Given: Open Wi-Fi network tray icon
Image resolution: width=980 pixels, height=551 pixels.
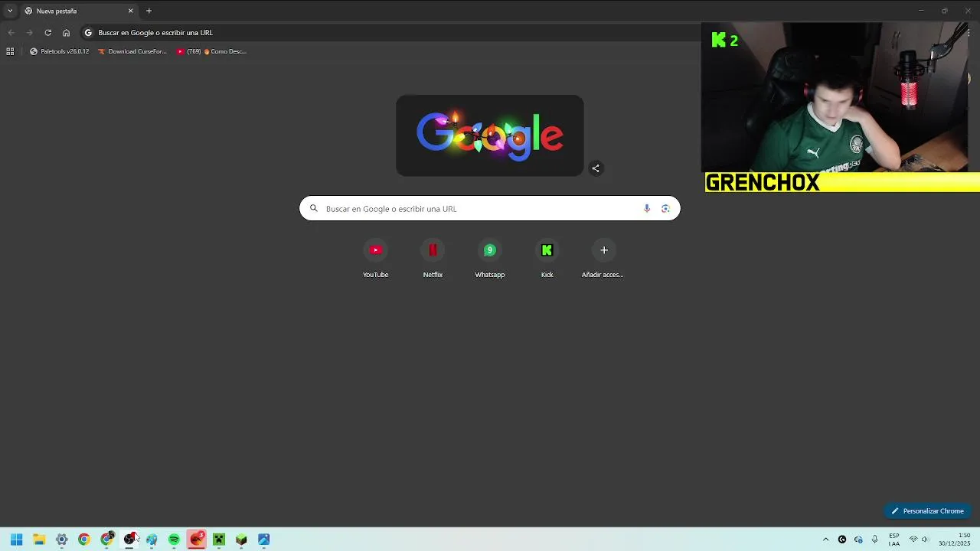Looking at the screenshot, I should click(913, 540).
